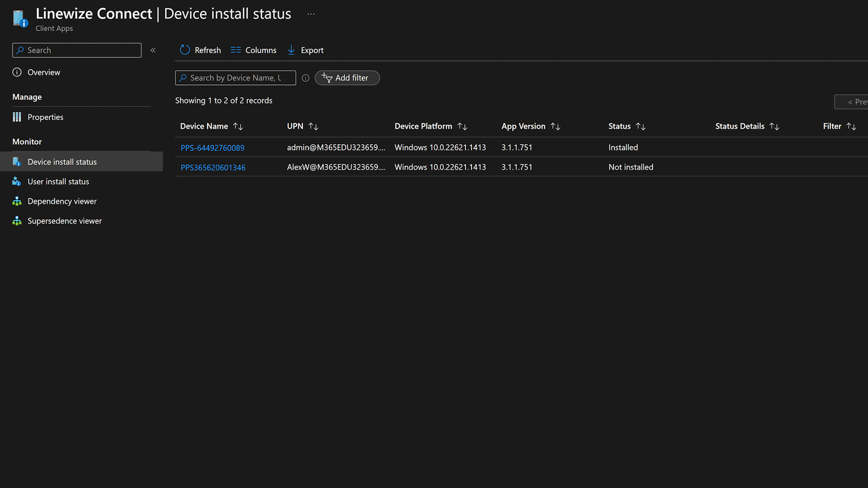868x488 pixels.
Task: Click the funnel icon in Add filter
Action: tap(327, 78)
